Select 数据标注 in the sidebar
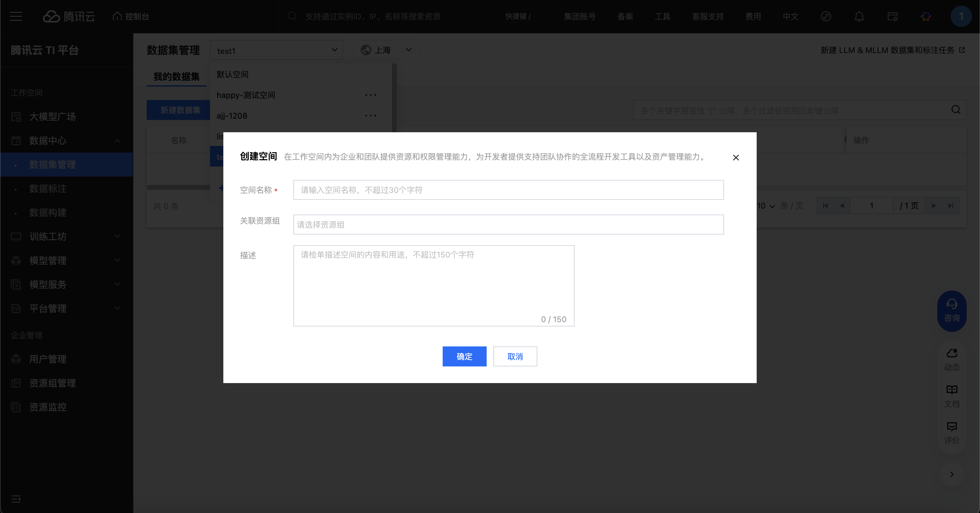 pos(48,189)
